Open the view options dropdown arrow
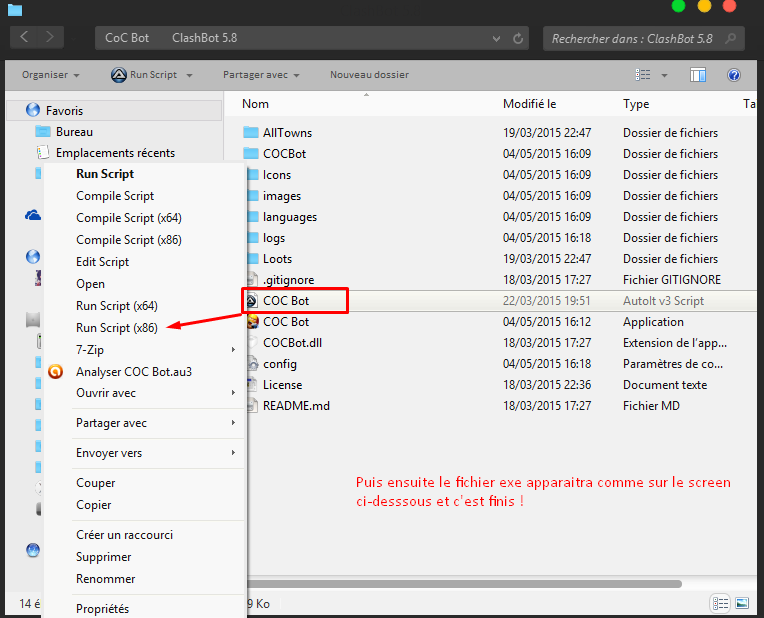 pyautogui.click(x=664, y=75)
